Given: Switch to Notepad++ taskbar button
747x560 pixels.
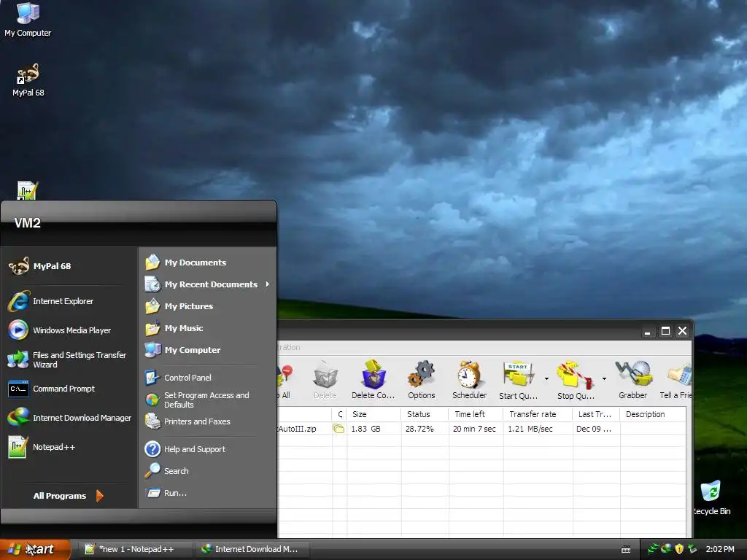Looking at the screenshot, I should 136,549.
